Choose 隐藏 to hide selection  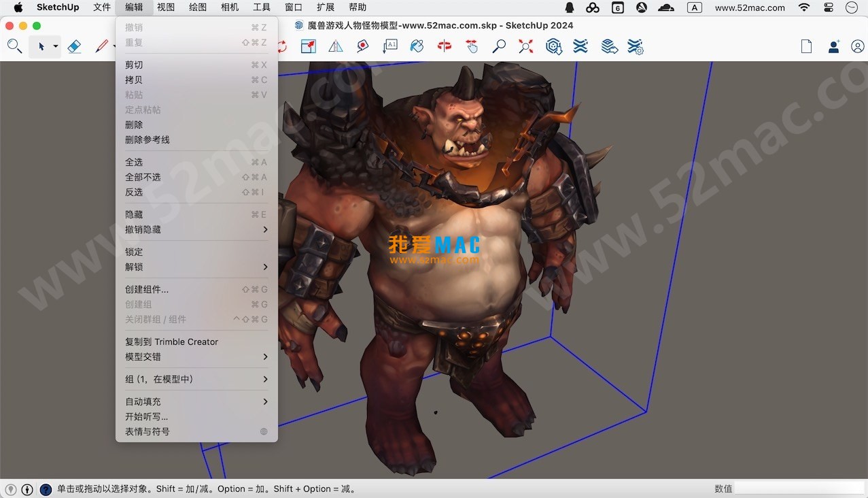[x=196, y=214]
